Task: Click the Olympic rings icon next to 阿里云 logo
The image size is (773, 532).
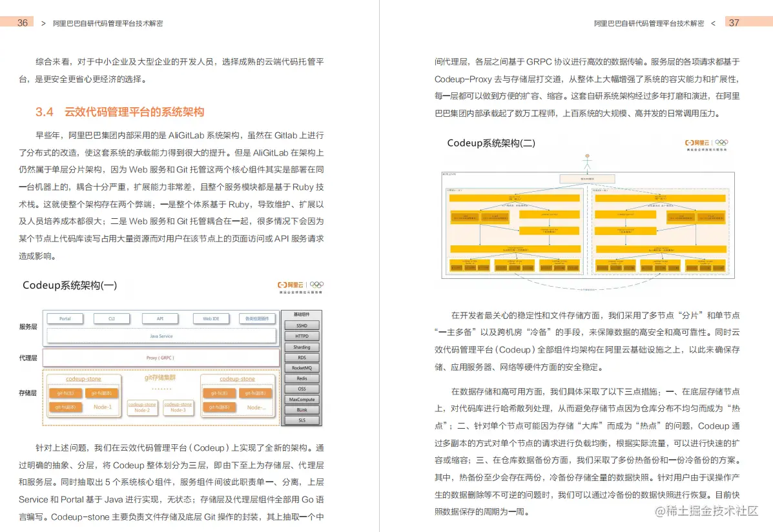Action: pos(316,285)
